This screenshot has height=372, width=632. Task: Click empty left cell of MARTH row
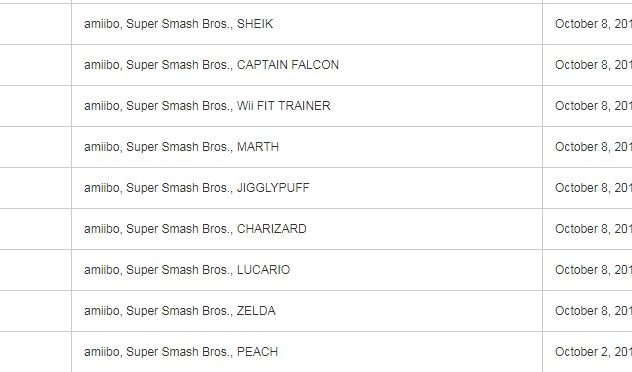pos(35,147)
